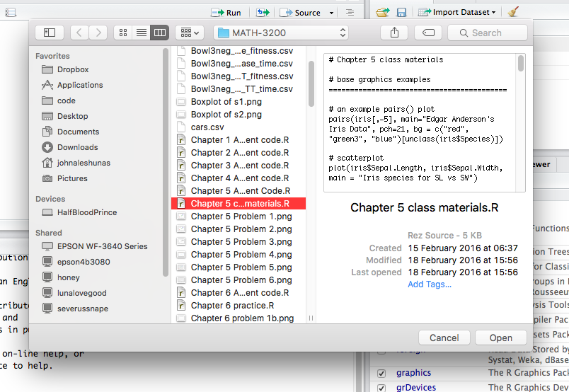
Task: Open the graphics package link
Action: [414, 373]
